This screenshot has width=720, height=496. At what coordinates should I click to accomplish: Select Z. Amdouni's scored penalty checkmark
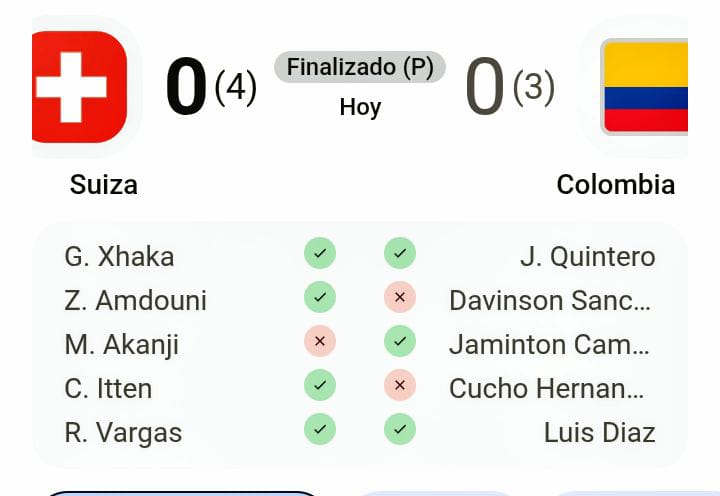[320, 297]
